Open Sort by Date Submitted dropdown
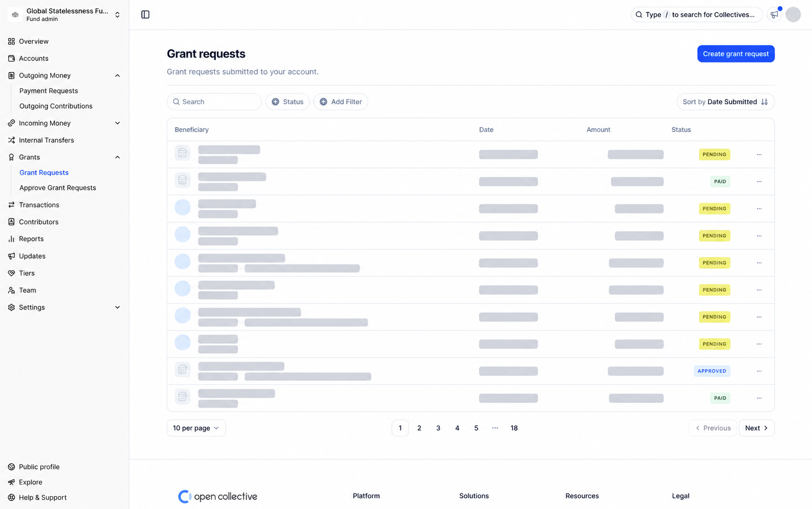Image resolution: width=812 pixels, height=509 pixels. 725,101
